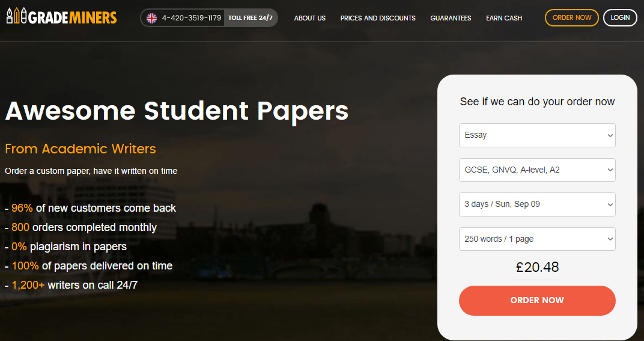Click the UK flag icon
644x341 pixels.
tap(152, 18)
